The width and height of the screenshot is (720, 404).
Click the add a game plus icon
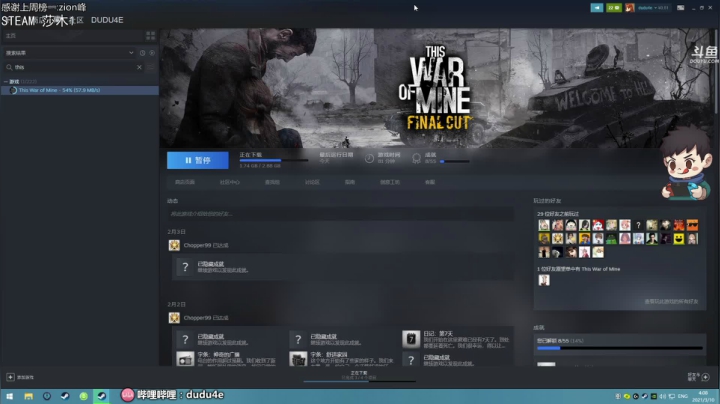pos(10,377)
